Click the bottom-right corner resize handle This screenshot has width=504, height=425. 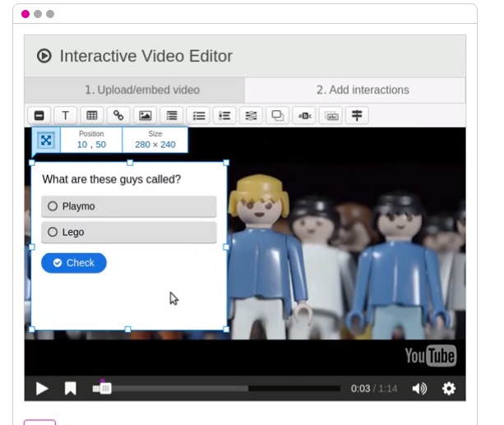226,329
